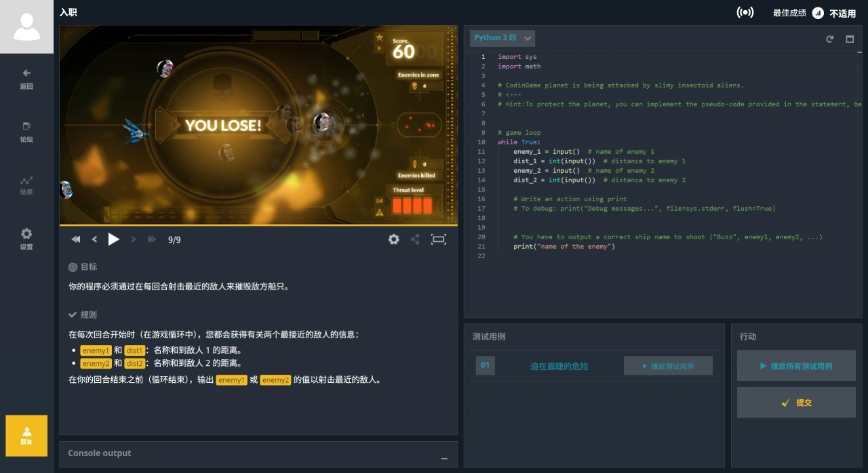
Task: Collapse the Console output panel
Action: pos(444,458)
